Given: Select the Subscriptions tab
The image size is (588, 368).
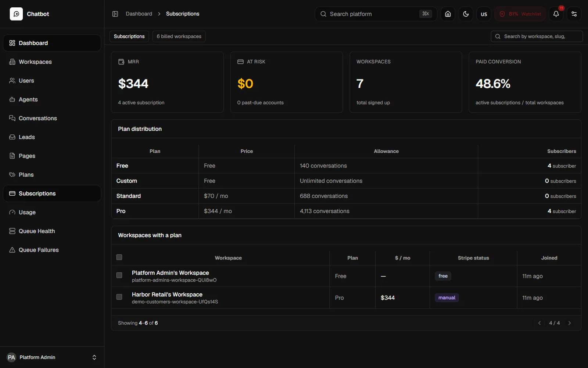Looking at the screenshot, I should (129, 36).
